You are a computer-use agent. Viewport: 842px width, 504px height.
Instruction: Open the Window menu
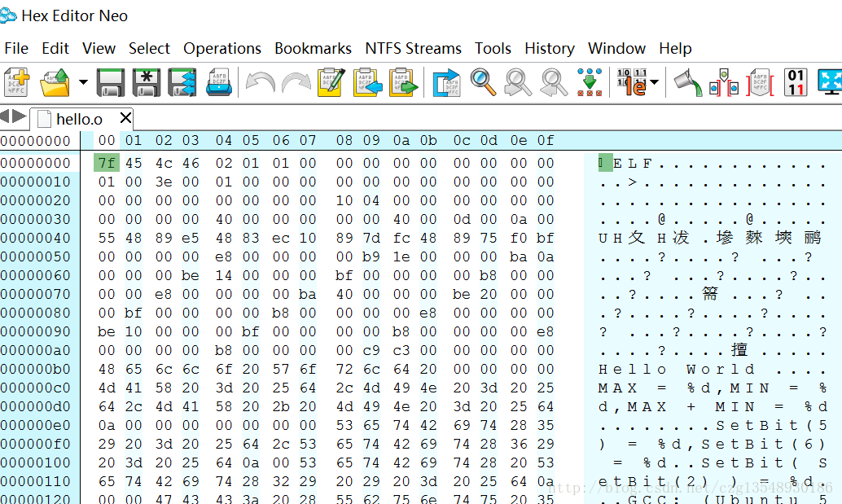617,48
